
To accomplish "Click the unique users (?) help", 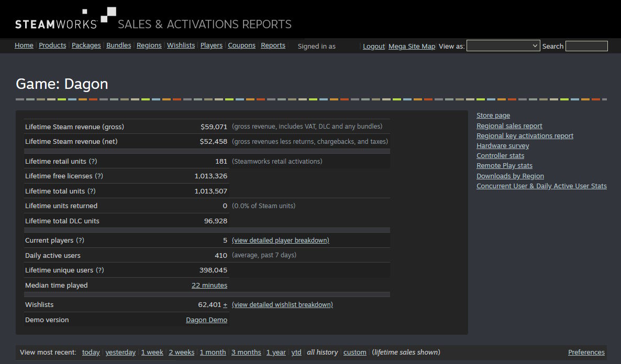I will [99, 270].
